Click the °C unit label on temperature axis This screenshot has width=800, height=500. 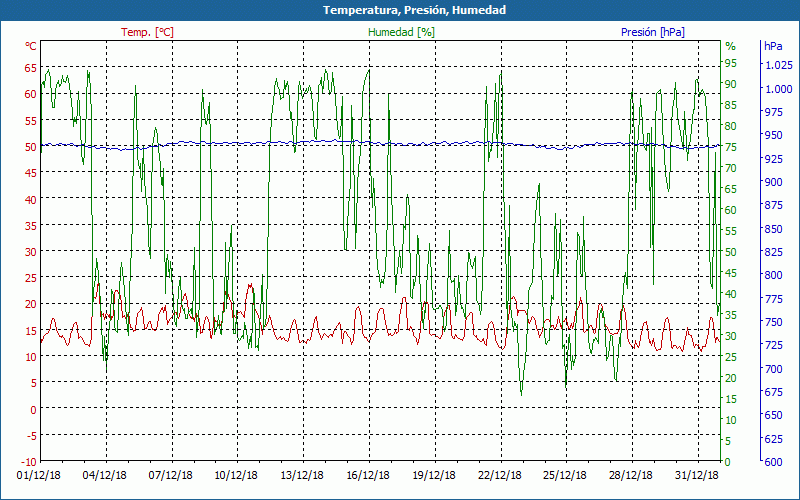point(31,46)
